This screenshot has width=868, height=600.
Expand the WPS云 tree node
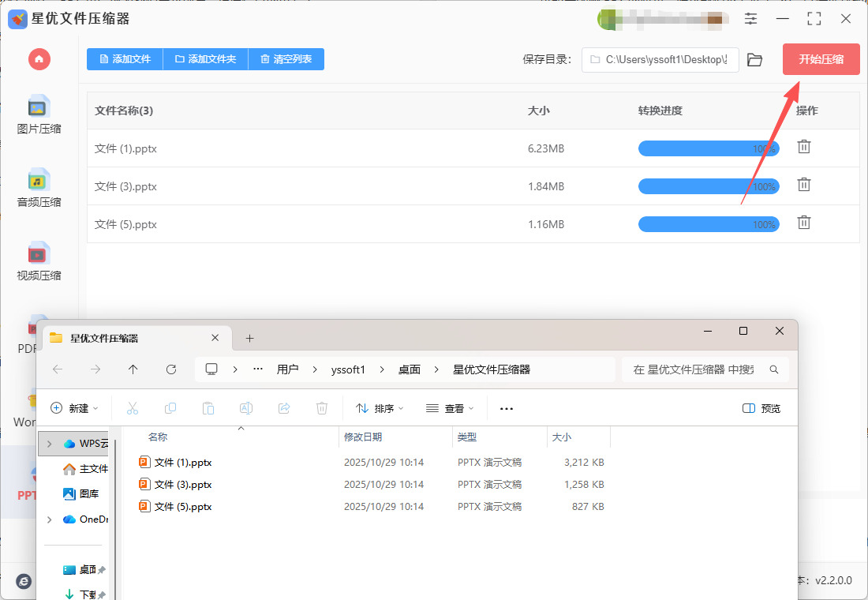pos(50,444)
